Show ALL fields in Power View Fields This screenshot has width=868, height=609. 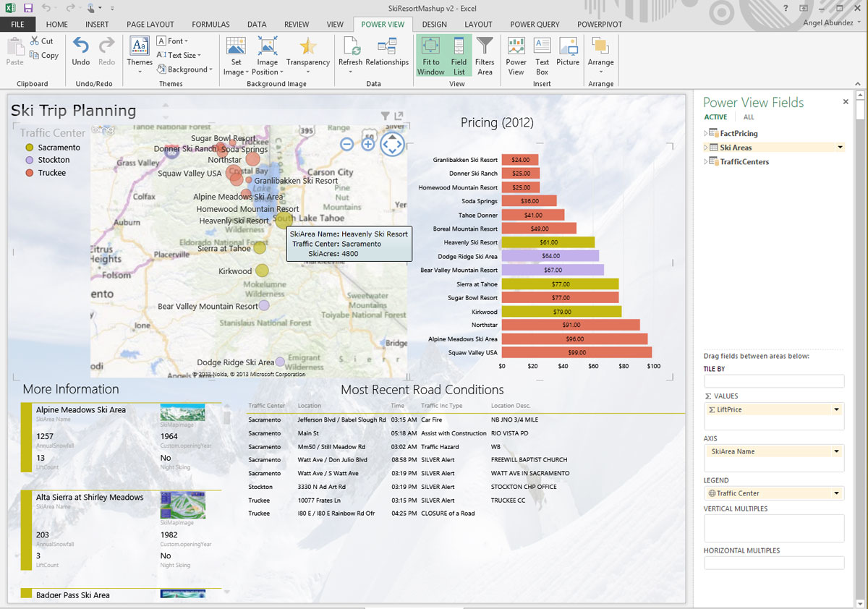[x=749, y=117]
